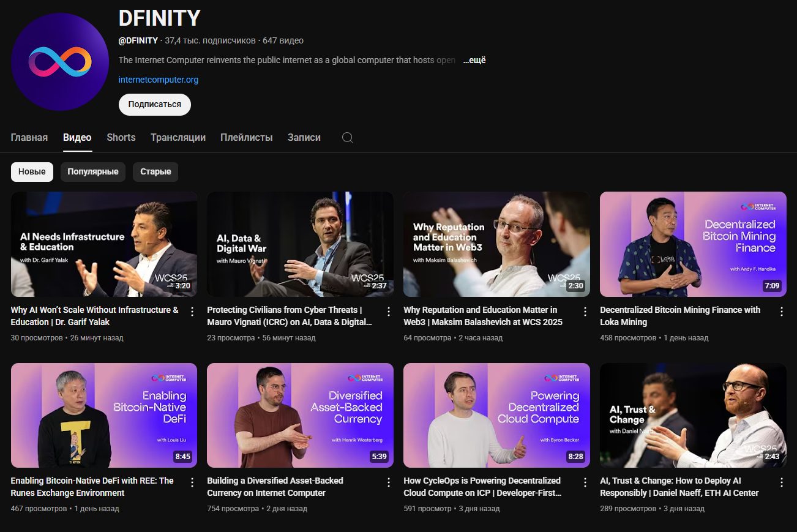Open AI, Data & Digital War thumbnail

point(301,244)
